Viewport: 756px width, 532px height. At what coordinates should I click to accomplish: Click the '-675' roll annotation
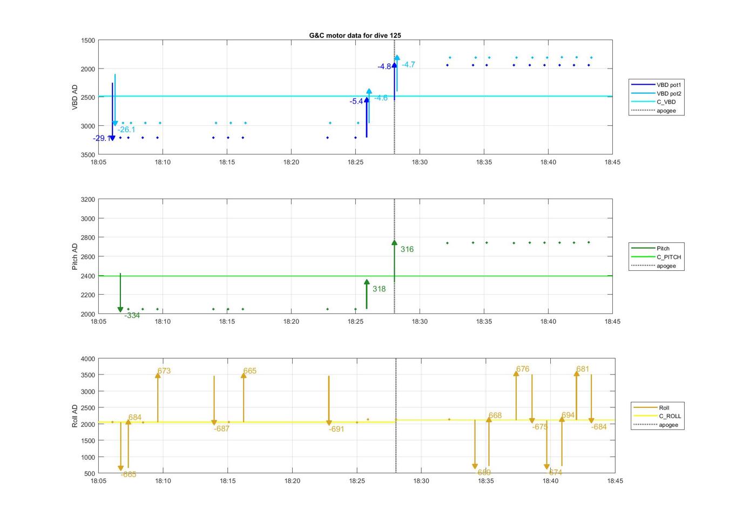(x=540, y=427)
